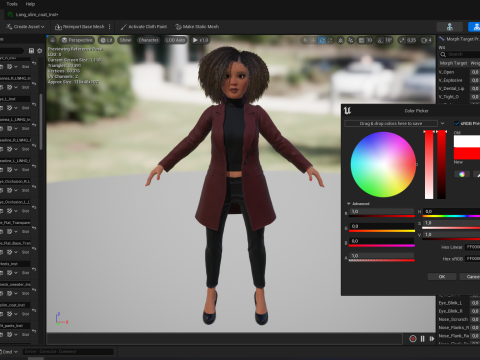Click the value (brightness) vertical slider bar
The width and height of the screenshot is (480, 360).
coord(442,165)
